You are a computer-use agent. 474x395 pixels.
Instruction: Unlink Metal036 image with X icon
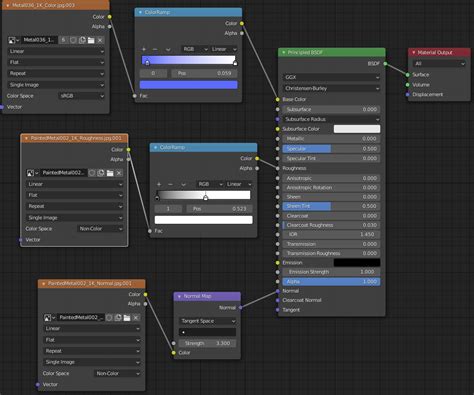pyautogui.click(x=100, y=40)
